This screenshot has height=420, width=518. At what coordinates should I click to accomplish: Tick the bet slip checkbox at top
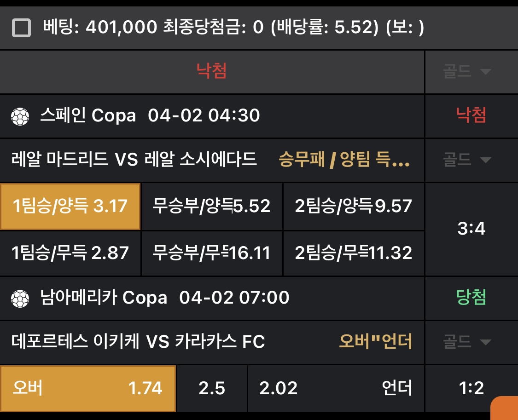[x=21, y=29]
